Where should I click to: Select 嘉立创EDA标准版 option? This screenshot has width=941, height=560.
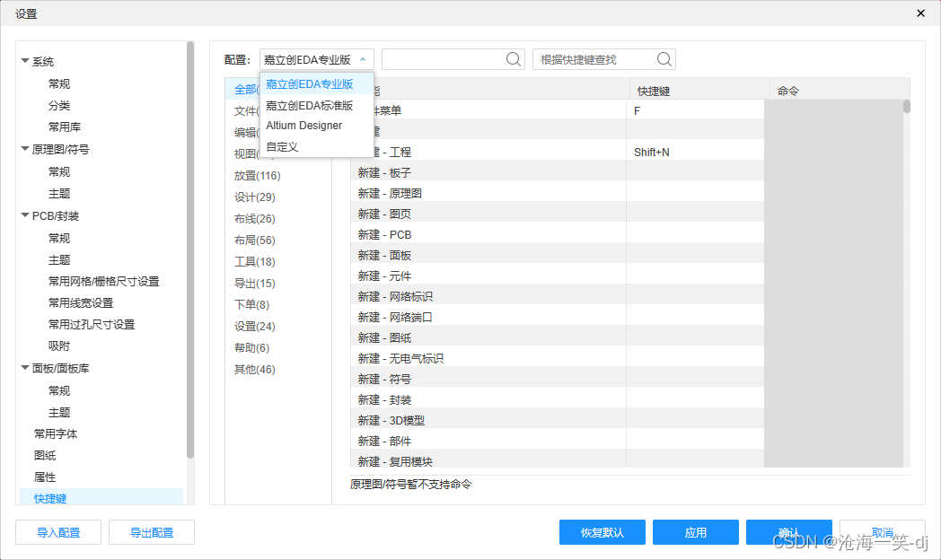(317, 106)
